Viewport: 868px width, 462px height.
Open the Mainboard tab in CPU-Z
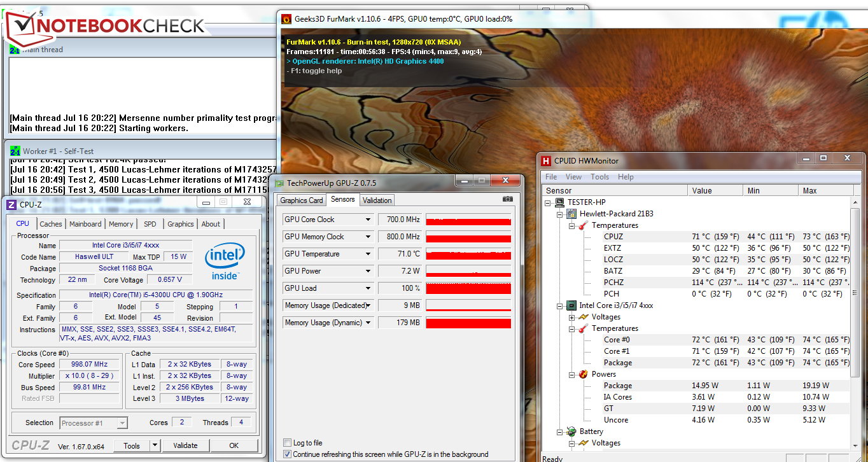tap(85, 224)
